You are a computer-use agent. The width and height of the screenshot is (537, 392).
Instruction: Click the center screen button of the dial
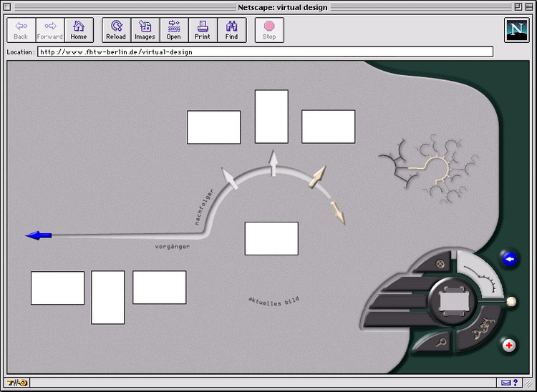[x=453, y=302]
